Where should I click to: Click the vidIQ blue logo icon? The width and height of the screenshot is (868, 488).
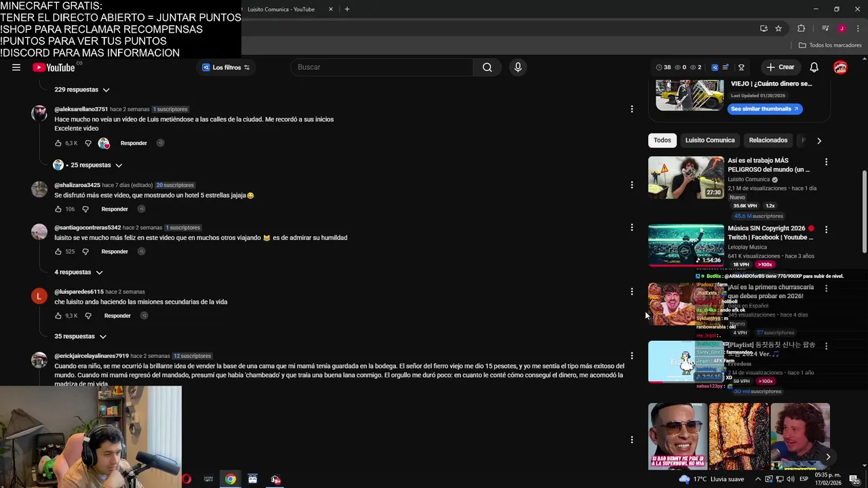[x=714, y=67]
